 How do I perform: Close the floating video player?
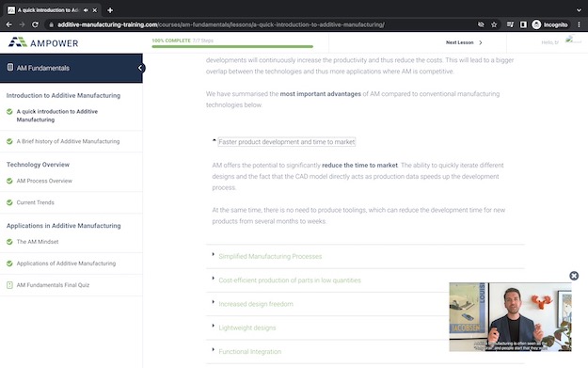tap(574, 276)
